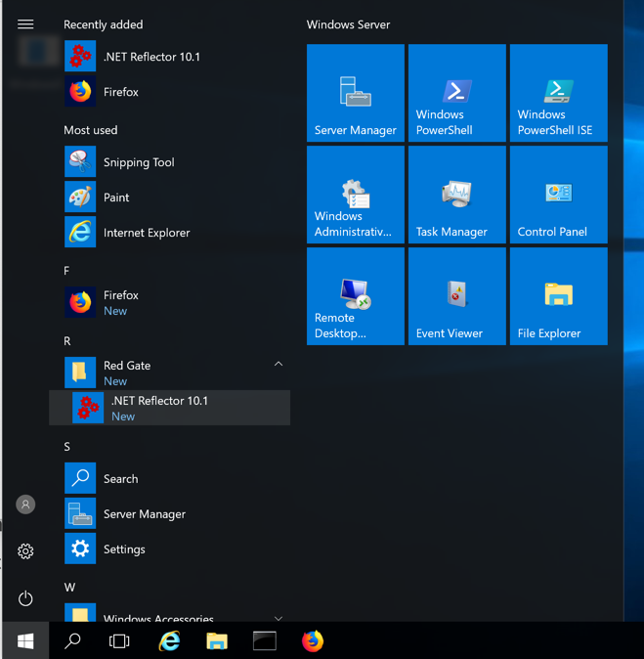The height and width of the screenshot is (659, 644).
Task: Expand the Start menu hamburger navigation
Action: 25,24
